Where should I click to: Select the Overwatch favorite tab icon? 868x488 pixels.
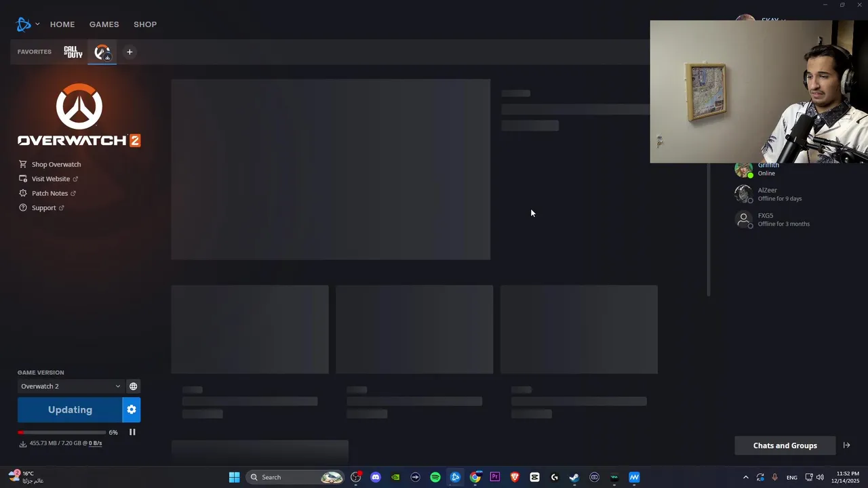(x=102, y=52)
